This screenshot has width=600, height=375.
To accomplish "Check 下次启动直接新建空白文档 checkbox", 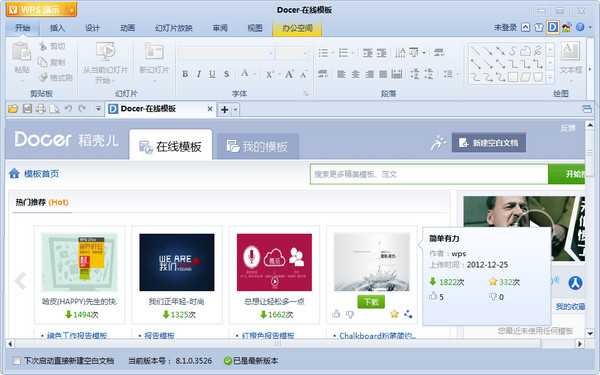I will click(16, 360).
